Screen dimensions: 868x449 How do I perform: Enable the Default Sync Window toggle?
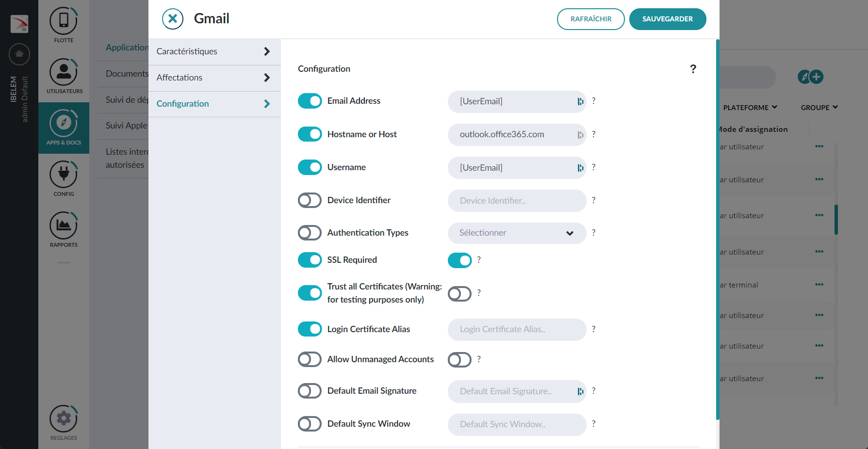pyautogui.click(x=310, y=424)
